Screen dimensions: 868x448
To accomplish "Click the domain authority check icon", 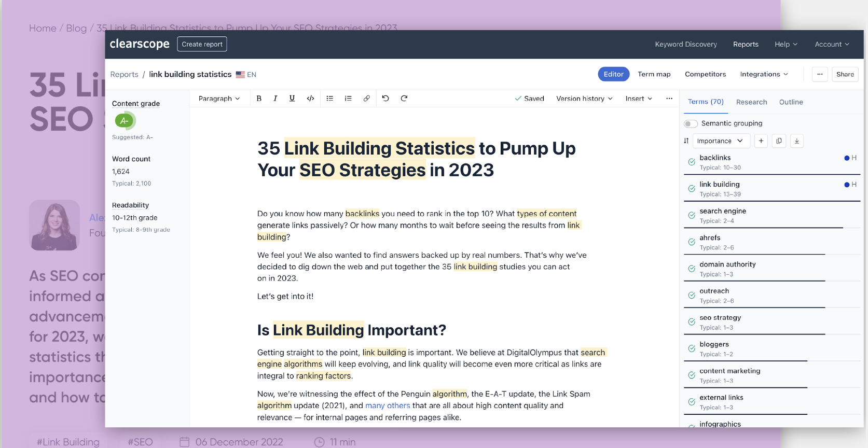I will (x=692, y=269).
